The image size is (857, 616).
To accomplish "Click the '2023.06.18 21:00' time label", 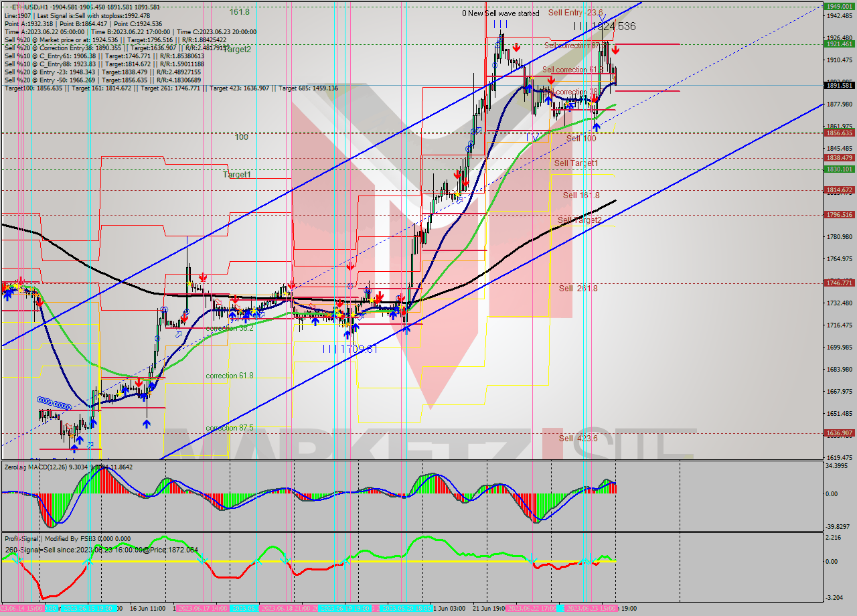I will click(x=285, y=609).
